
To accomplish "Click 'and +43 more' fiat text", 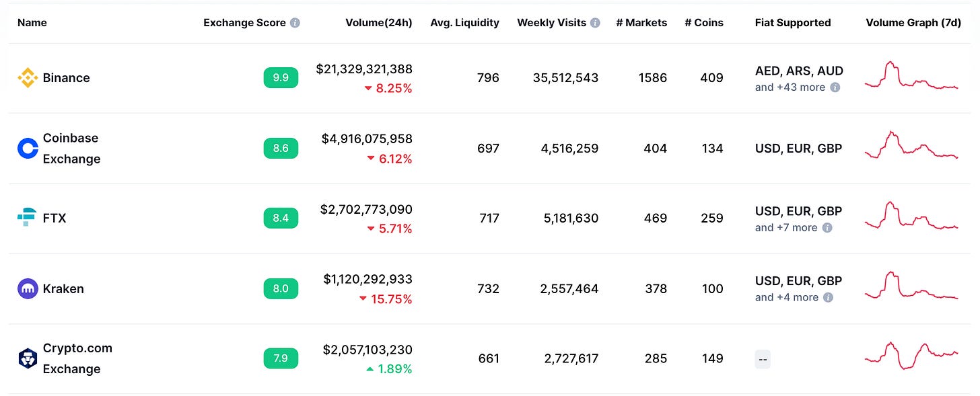I will (790, 87).
